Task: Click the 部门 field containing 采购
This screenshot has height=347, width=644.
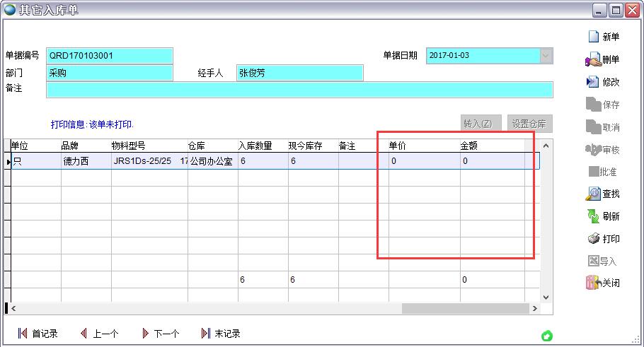Action: 109,73
